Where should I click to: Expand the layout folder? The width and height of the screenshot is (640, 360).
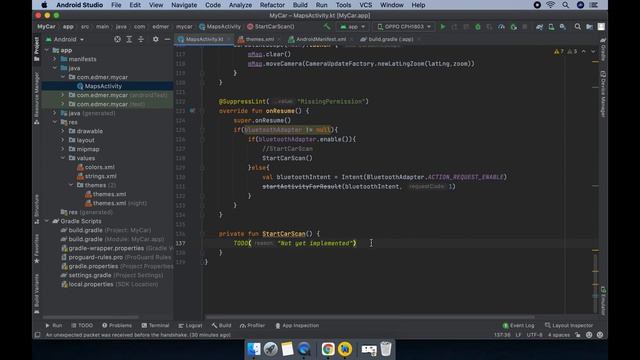(63, 140)
